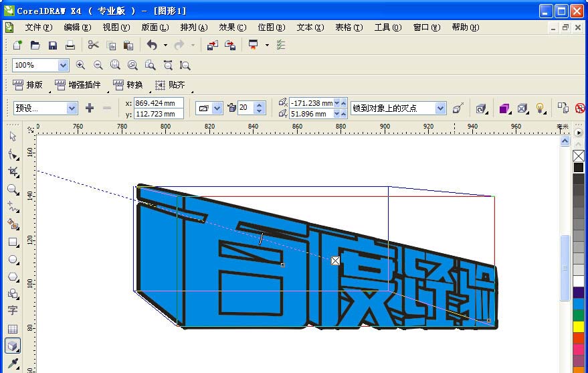Select the Table tool in toolbox
The height and width of the screenshot is (373, 588).
13,329
